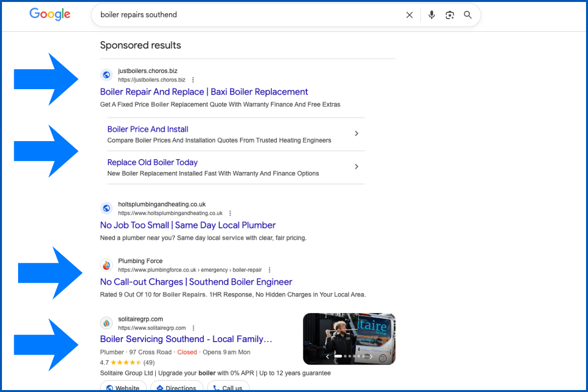Click the Google logo
The image size is (588, 392).
tap(49, 14)
